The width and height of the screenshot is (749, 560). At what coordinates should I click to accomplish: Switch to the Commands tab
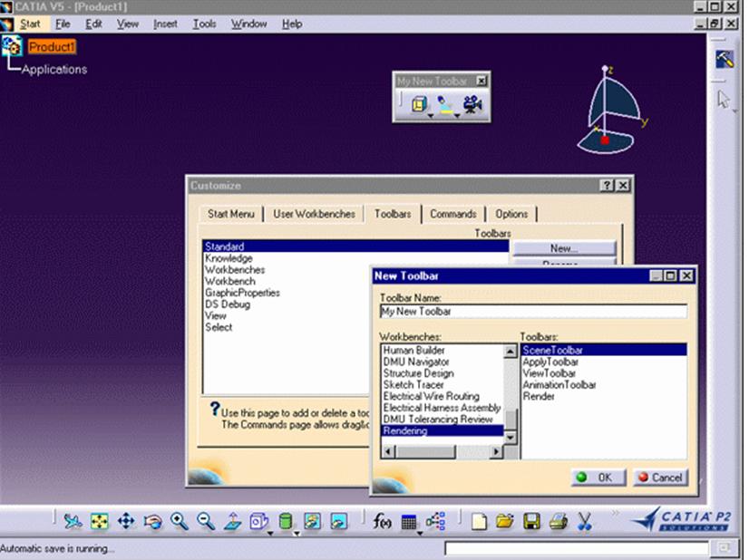453,214
